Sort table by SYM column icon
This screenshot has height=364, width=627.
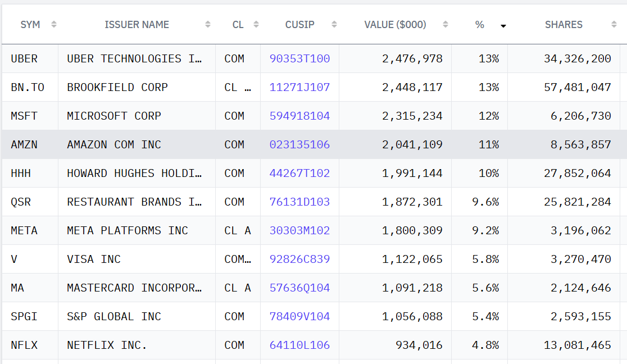coord(53,24)
